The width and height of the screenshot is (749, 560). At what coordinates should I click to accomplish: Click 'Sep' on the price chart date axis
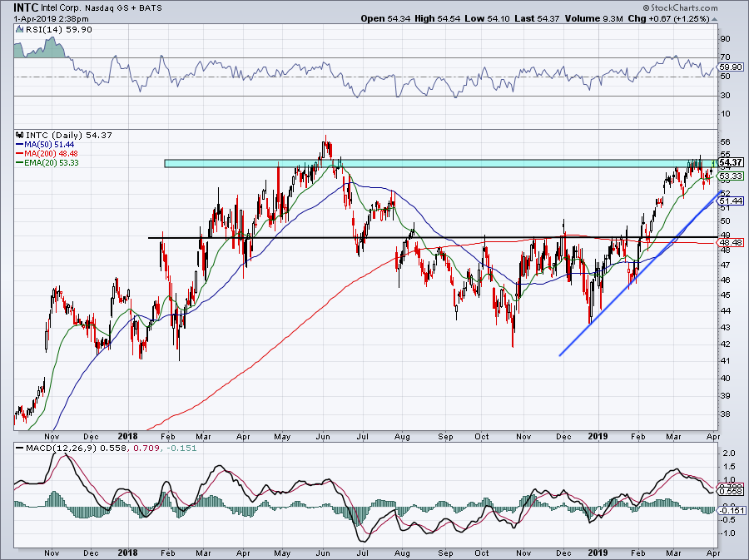coord(446,436)
